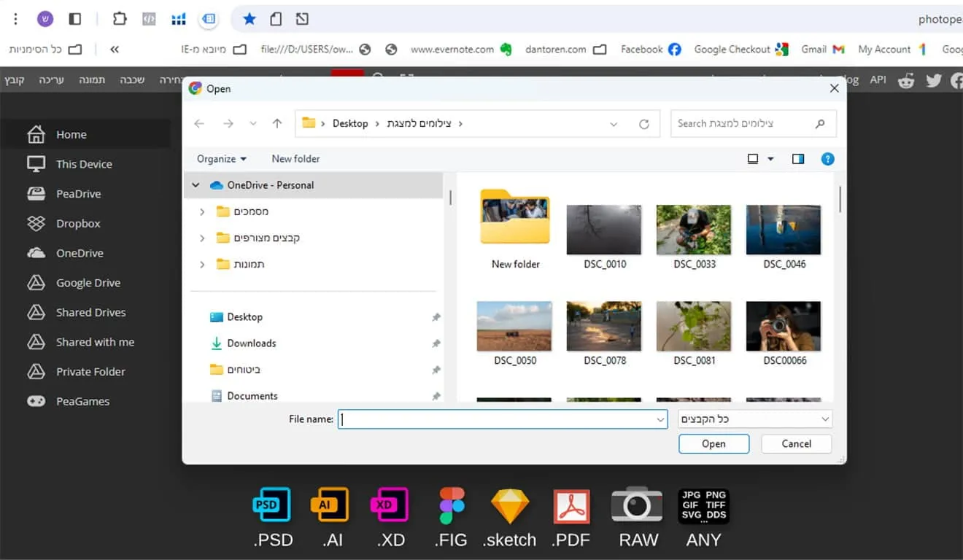Click the .PSD format icon
Image resolution: width=963 pixels, height=560 pixels.
272,505
